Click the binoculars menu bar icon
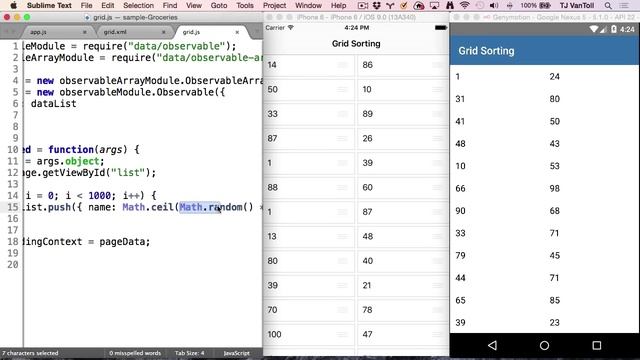 (449, 5)
